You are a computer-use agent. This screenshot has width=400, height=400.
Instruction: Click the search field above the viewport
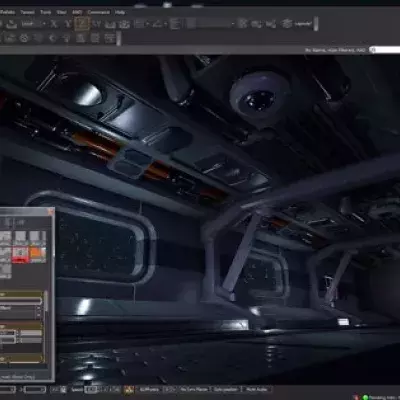(385, 50)
